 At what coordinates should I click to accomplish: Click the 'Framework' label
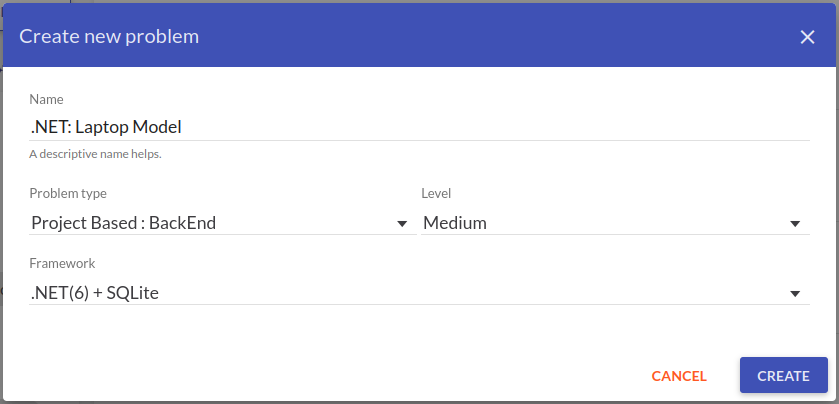pos(62,263)
